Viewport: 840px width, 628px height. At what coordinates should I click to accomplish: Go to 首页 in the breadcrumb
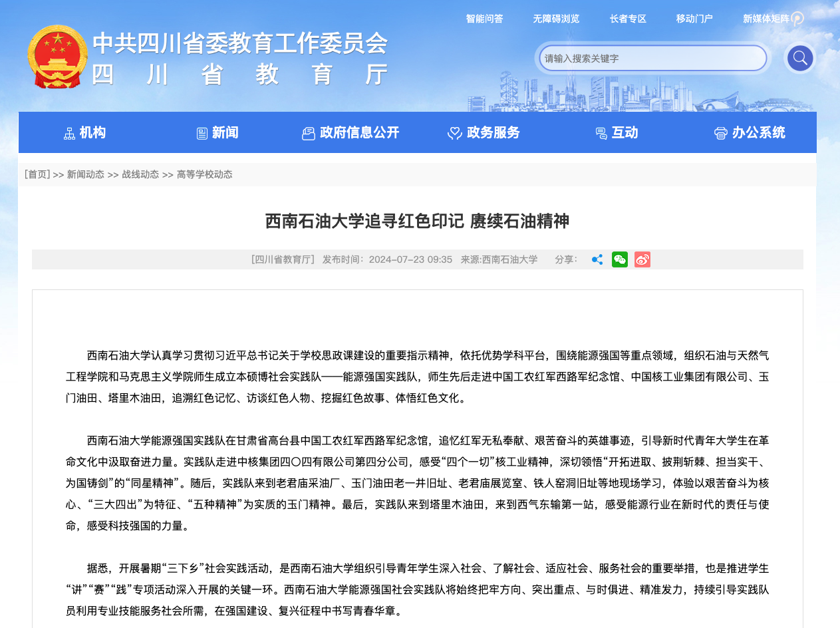click(x=37, y=174)
